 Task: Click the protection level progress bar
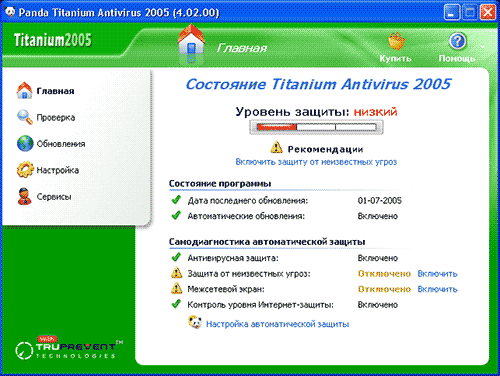pyautogui.click(x=316, y=127)
